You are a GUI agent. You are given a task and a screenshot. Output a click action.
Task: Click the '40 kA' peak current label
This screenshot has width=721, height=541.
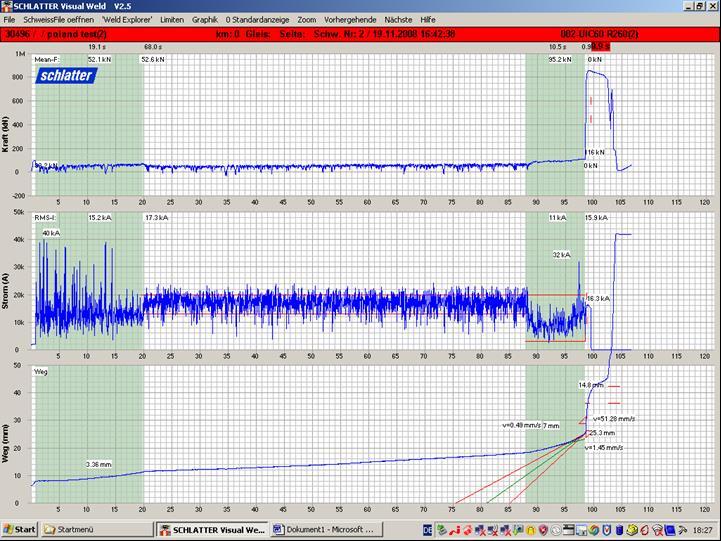point(51,233)
